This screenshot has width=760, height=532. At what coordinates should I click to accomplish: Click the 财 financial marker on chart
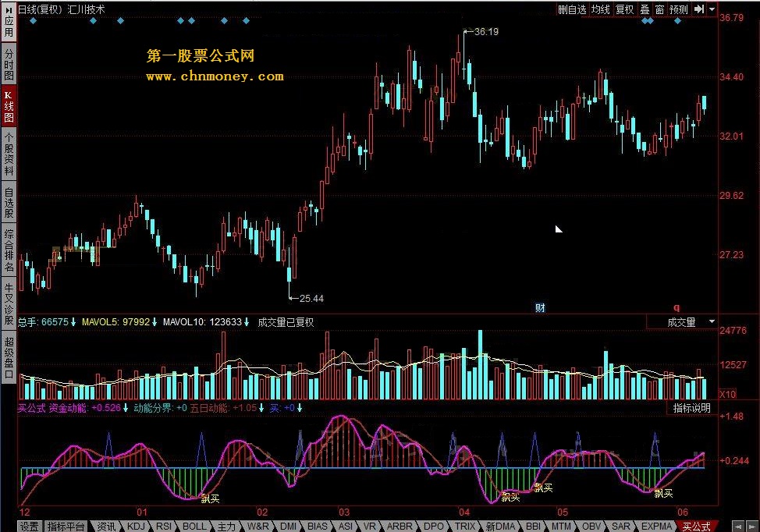[540, 307]
